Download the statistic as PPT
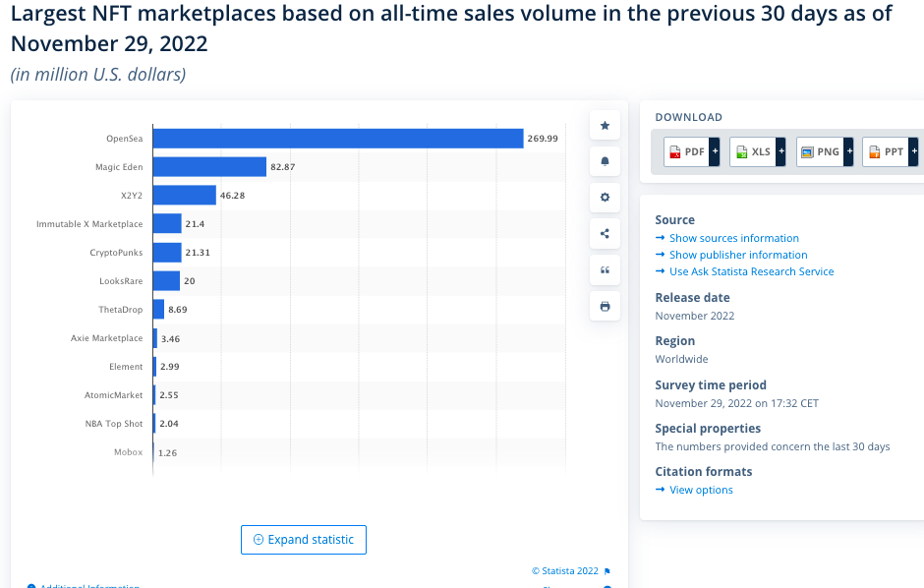The image size is (924, 588). 886,152
